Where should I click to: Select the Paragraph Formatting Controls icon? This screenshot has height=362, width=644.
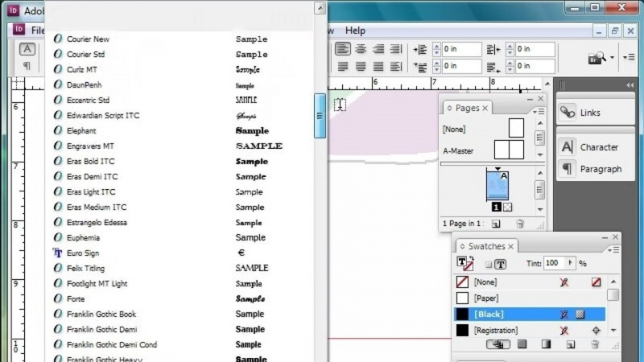pos(27,66)
